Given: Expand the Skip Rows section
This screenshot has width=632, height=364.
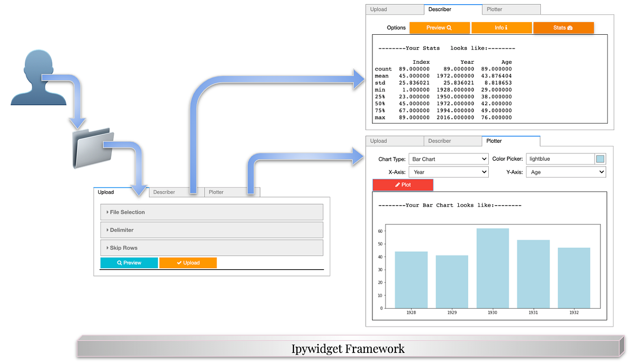Looking at the screenshot, I should click(x=211, y=248).
